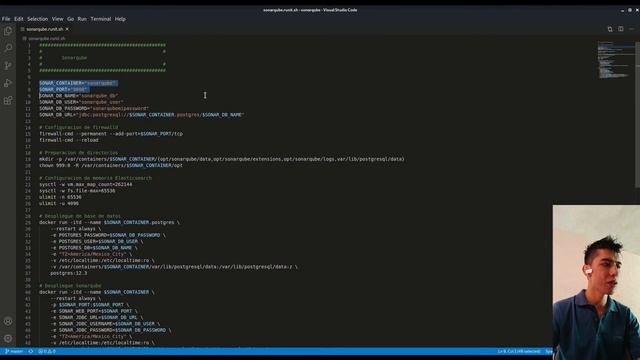Open the editor More Actions ellipsis

coord(631,29)
